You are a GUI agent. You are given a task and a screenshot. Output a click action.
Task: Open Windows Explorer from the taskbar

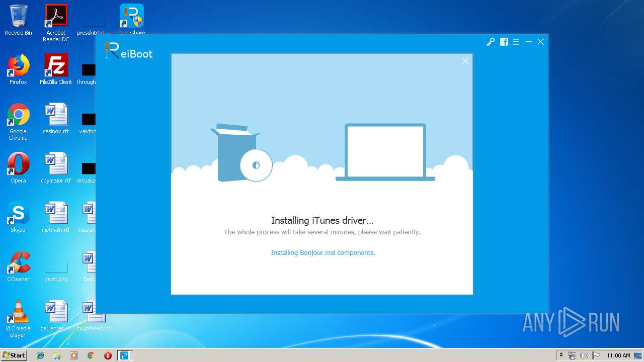coord(57,355)
